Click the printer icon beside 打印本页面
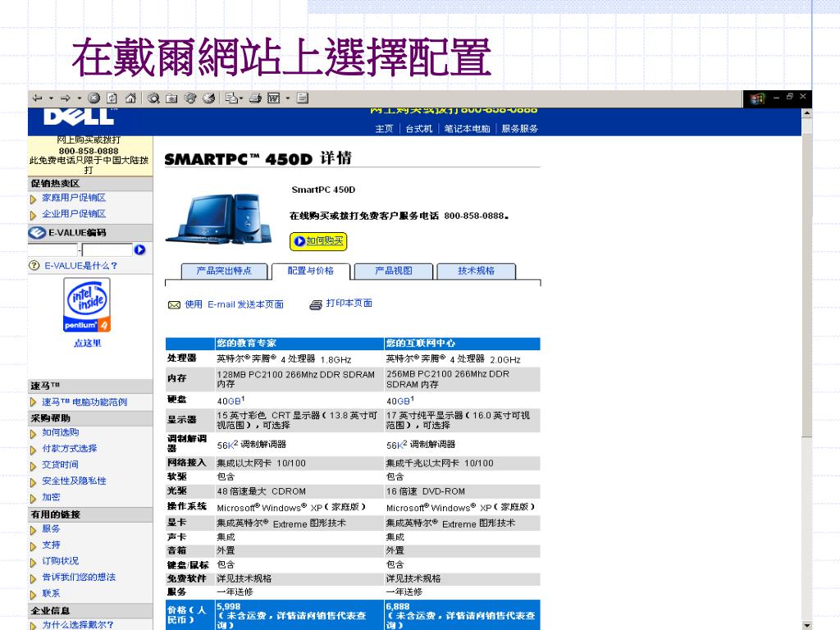 316,305
